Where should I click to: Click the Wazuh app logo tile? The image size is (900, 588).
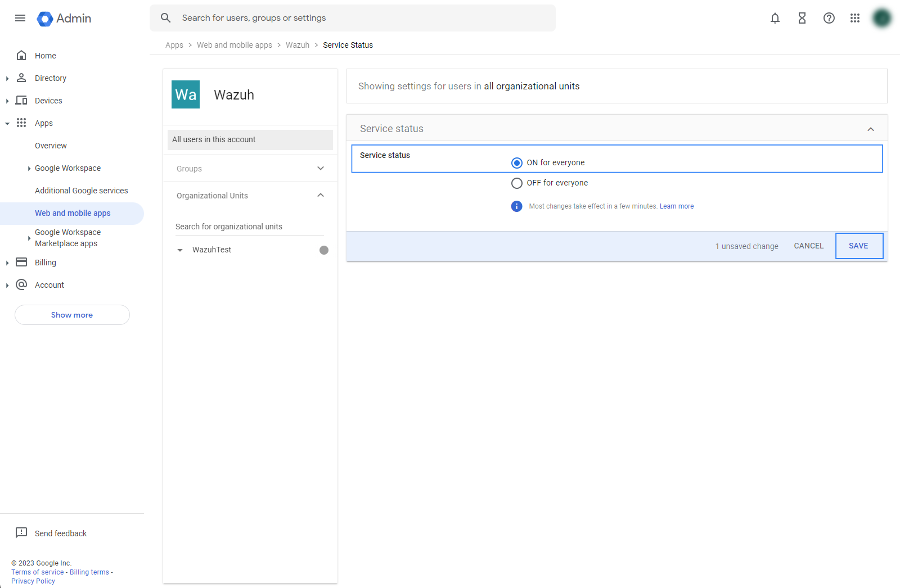click(186, 94)
